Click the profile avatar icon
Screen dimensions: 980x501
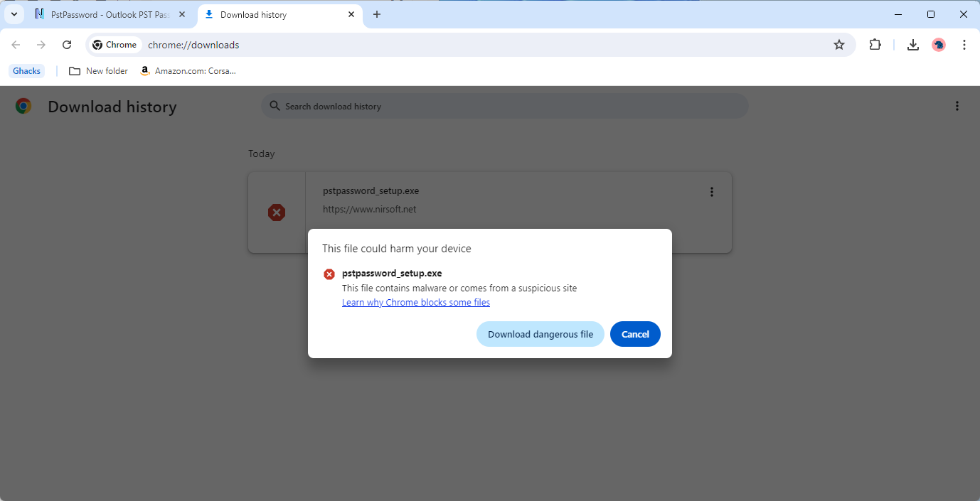[939, 45]
